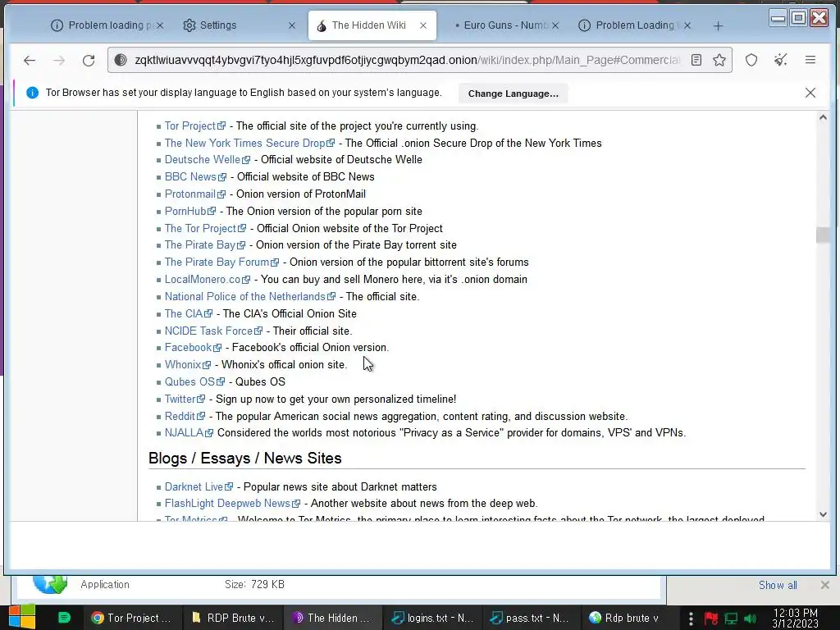The image size is (840, 630).
Task: Open National Police of the Netherlands link
Action: pos(250,296)
